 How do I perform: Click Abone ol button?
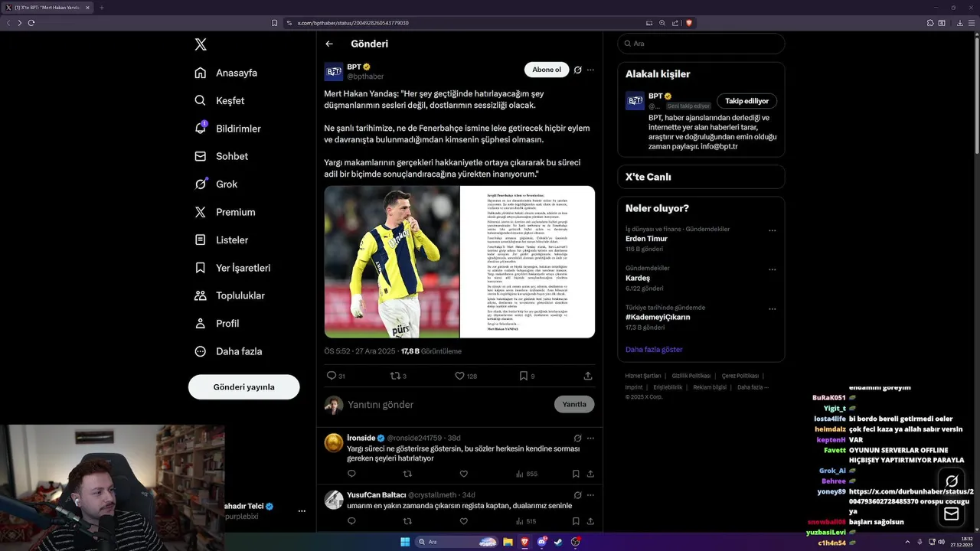(x=547, y=70)
